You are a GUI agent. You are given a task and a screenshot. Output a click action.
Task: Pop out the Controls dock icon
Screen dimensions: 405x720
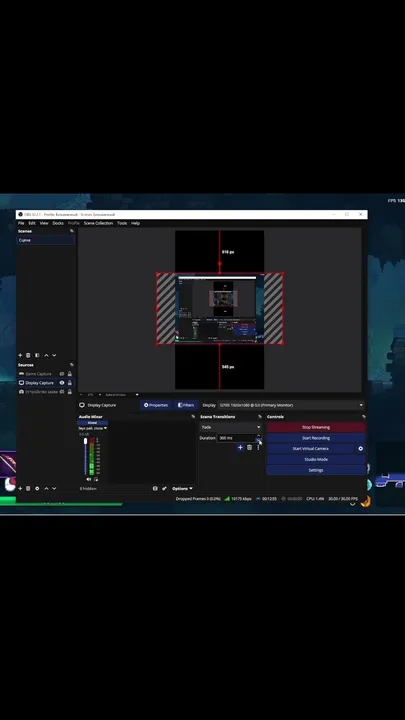click(364, 417)
